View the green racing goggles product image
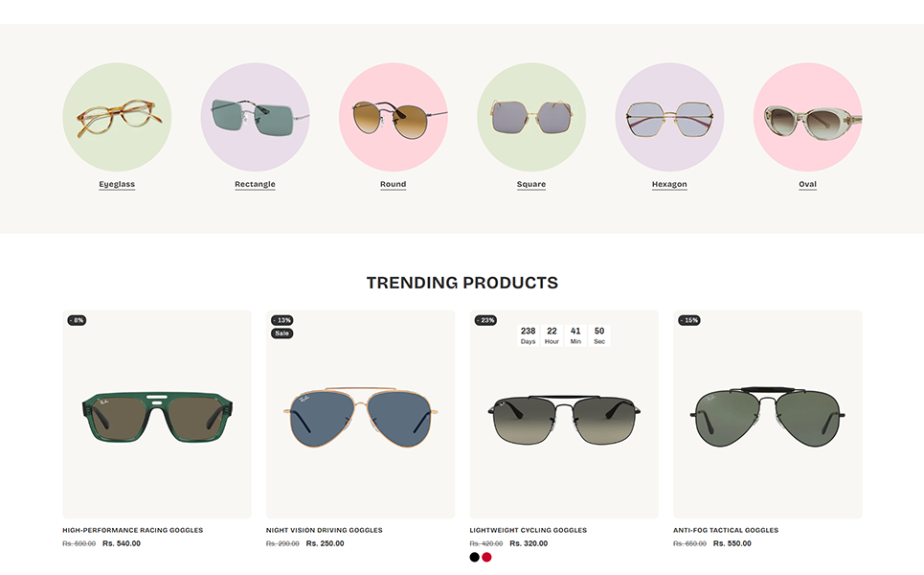 click(157, 415)
